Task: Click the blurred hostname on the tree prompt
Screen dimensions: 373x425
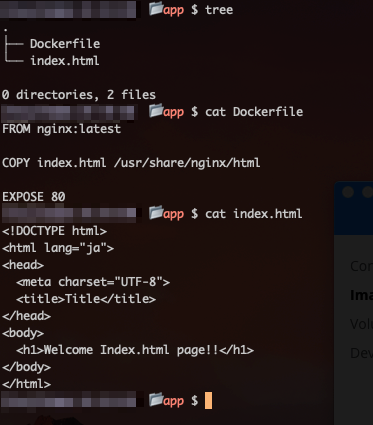Action: click(68, 9)
